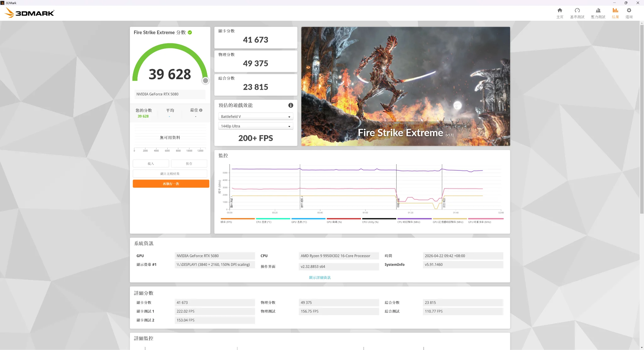Click the Save (保存) button

pyautogui.click(x=189, y=164)
